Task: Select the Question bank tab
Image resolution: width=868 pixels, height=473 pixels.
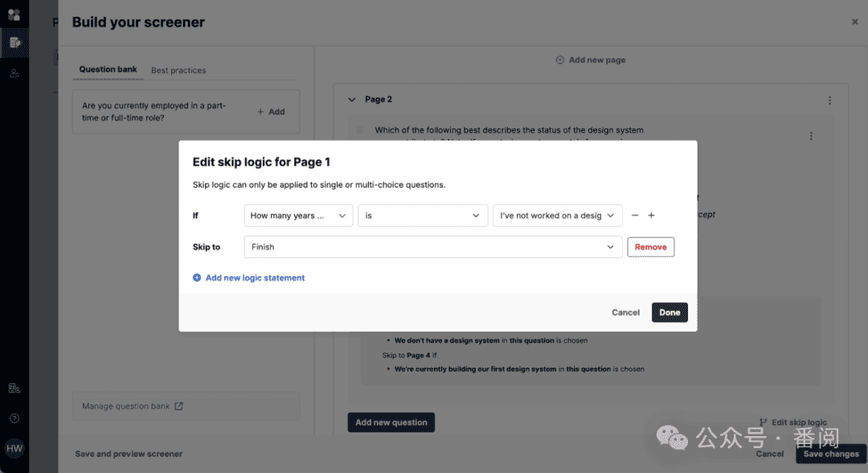Action: [x=108, y=70]
